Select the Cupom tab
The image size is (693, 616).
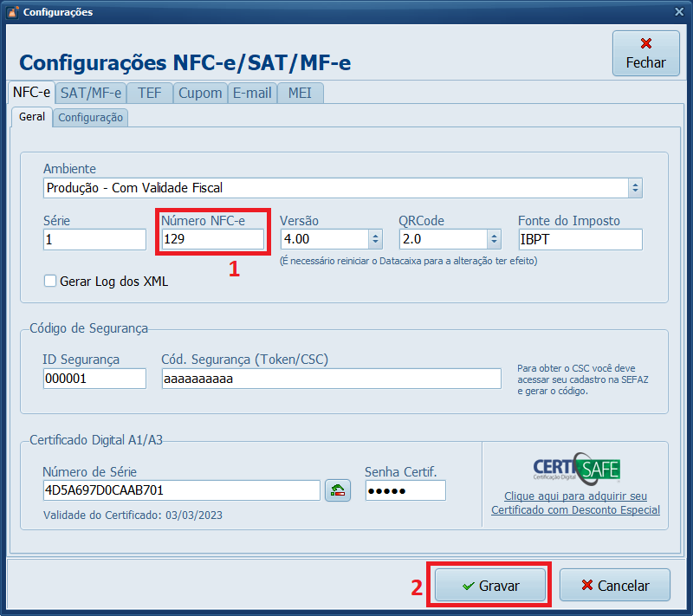[200, 93]
